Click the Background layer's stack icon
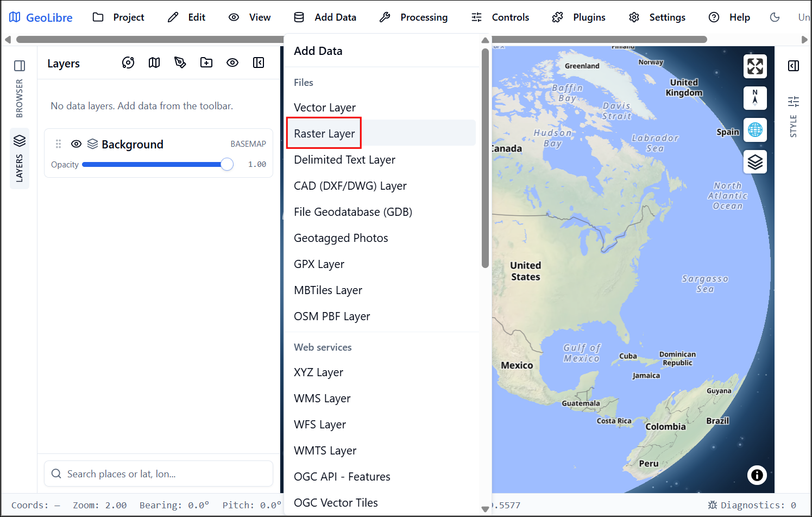The height and width of the screenshot is (517, 812). point(93,144)
